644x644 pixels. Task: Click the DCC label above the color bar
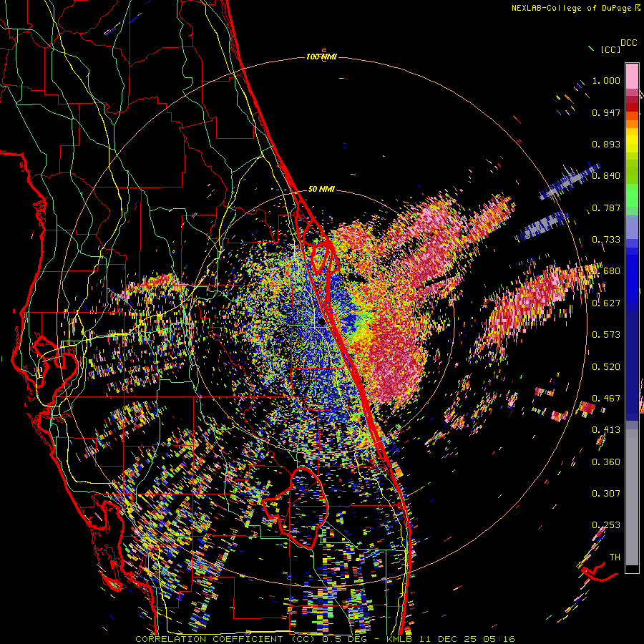(x=628, y=43)
